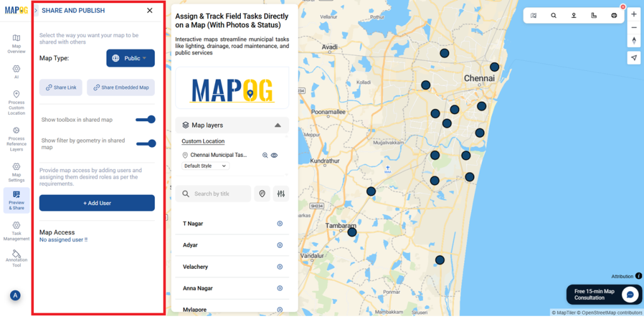Toggle Show toolbox in shared map
Viewport: 644px width, 319px height.
pos(146,119)
